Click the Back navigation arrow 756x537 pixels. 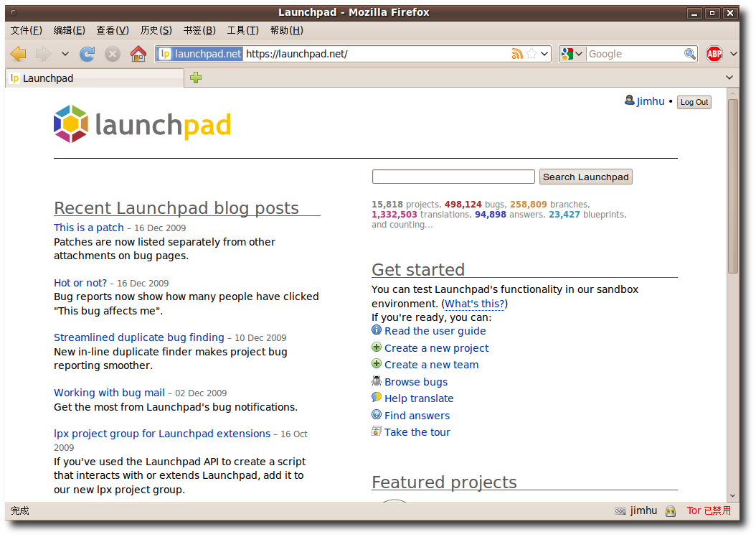(19, 54)
